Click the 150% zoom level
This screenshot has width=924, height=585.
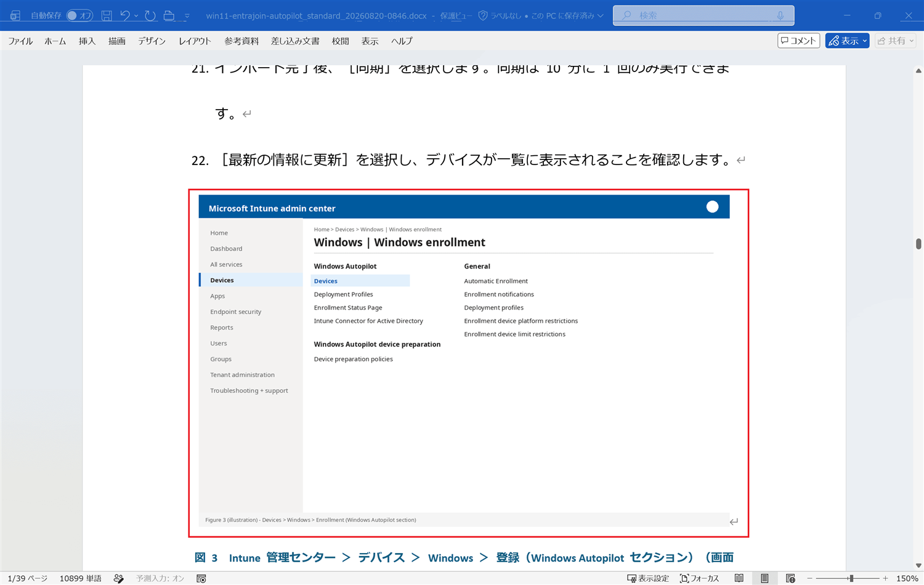(907, 578)
